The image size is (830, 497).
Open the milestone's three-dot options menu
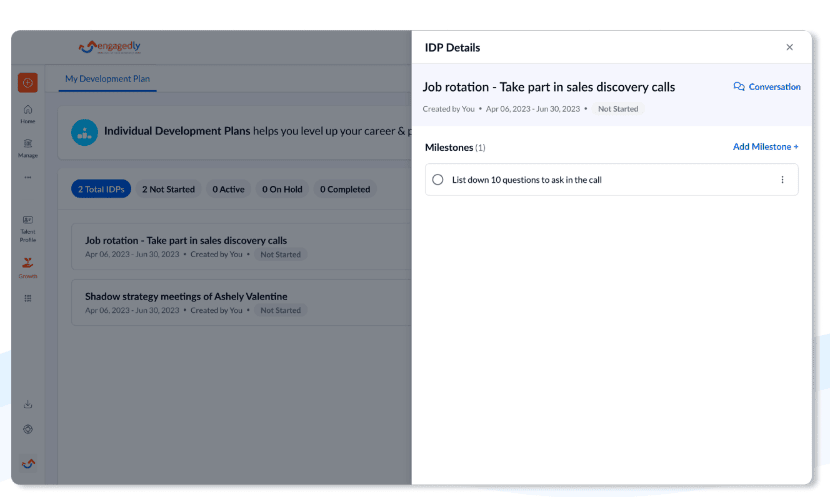782,180
